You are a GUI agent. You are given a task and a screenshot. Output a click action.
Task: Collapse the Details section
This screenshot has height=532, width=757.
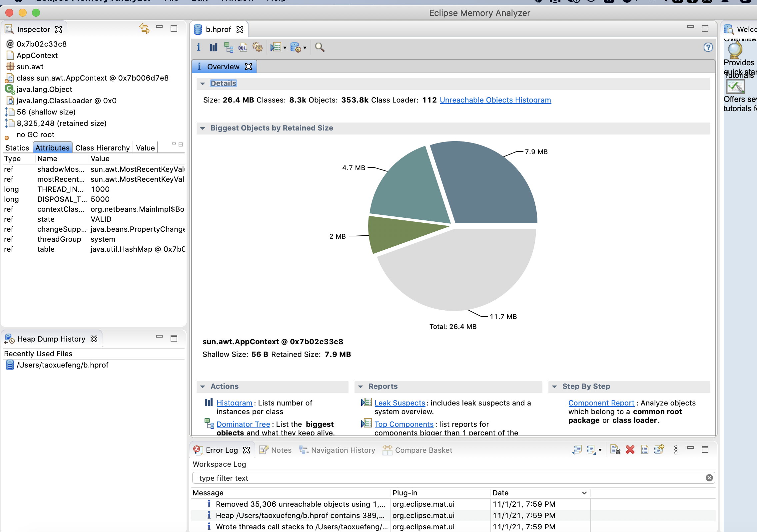pos(203,84)
